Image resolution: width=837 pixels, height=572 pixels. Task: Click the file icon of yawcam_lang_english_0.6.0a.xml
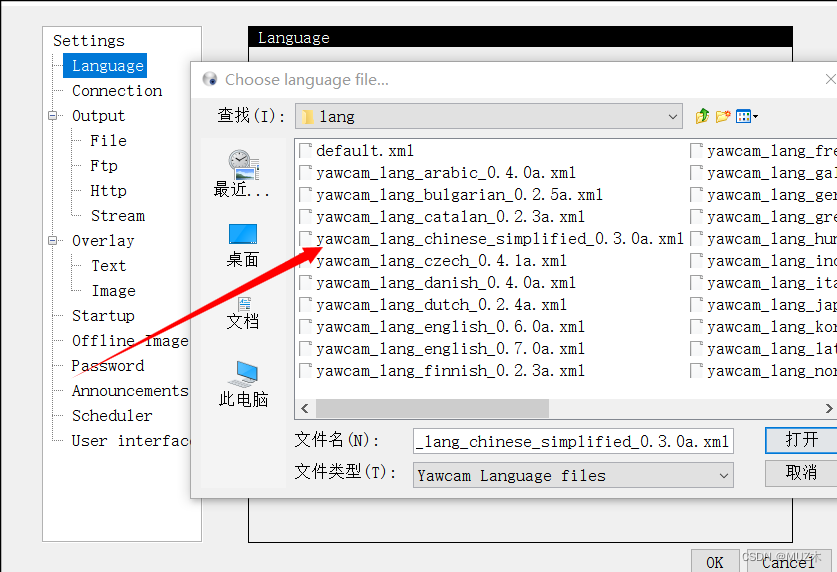pos(306,327)
